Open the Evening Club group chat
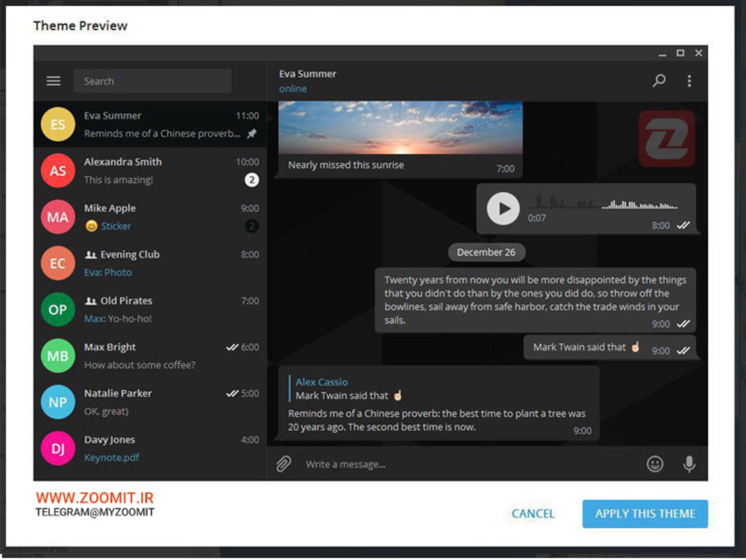 coord(155,263)
